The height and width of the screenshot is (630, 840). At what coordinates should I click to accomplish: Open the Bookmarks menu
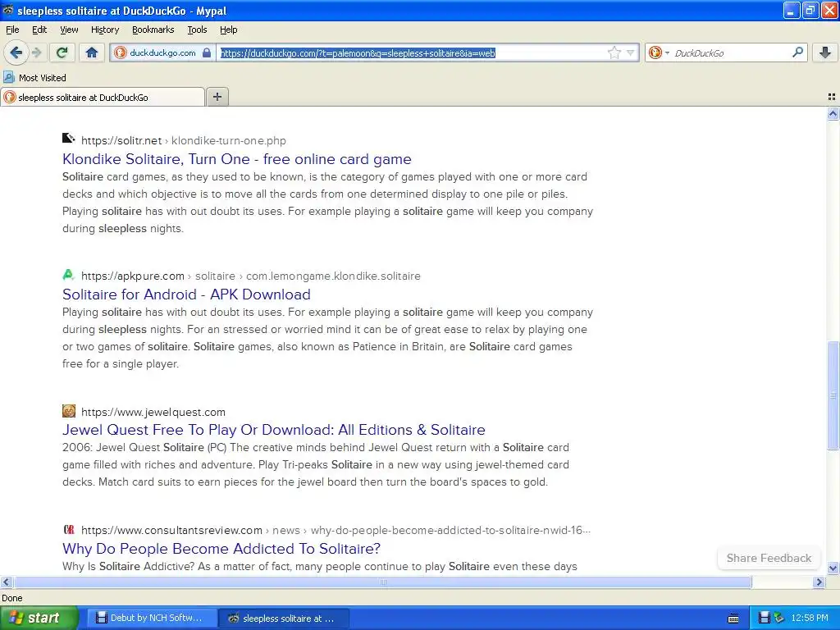click(153, 30)
